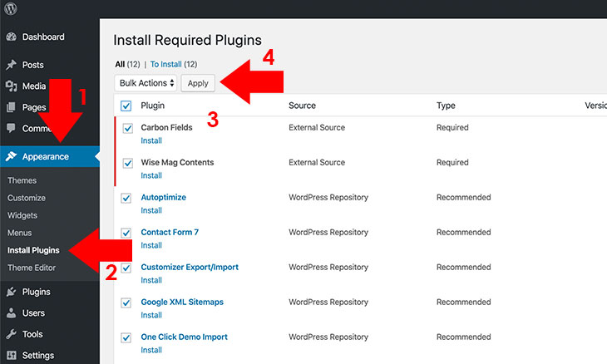Click Install under Wise Mag Contents
Image resolution: width=607 pixels, height=364 pixels.
151,175
